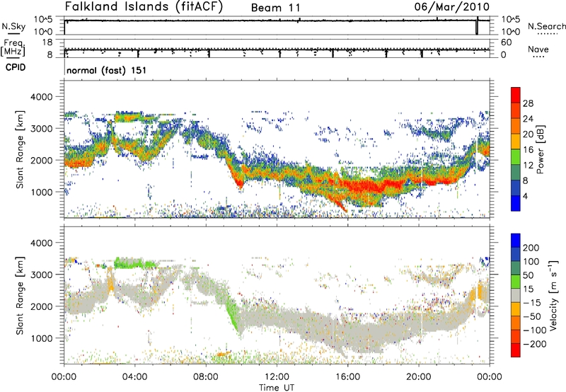Click the noise dropout spike in N.Sky panel
Screen dimensions: 566x392
click(477, 26)
